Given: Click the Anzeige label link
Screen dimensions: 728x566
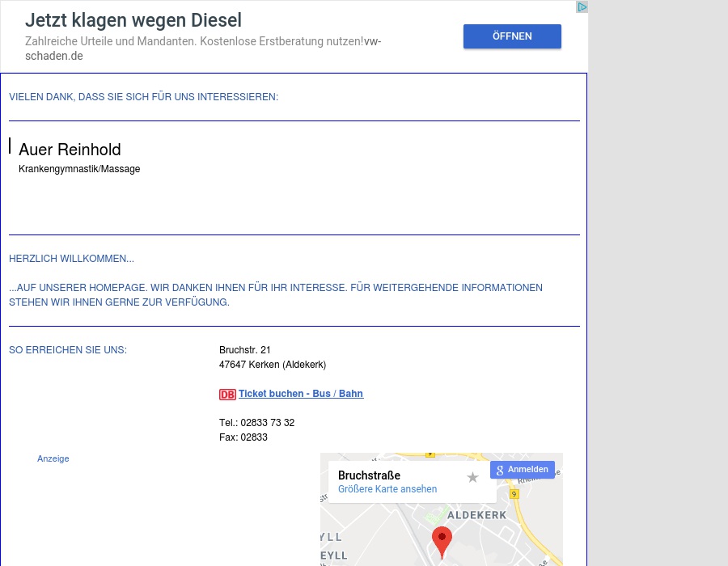Looking at the screenshot, I should (x=53, y=458).
